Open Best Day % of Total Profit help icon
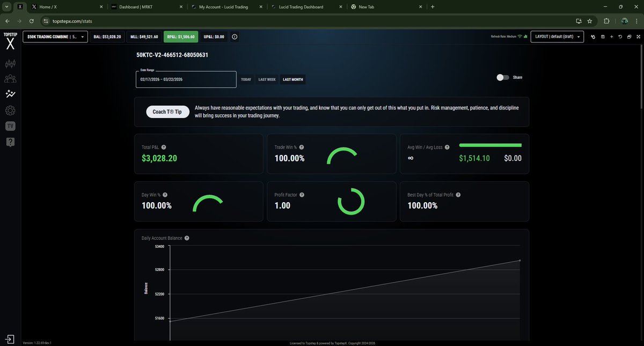 tap(458, 195)
